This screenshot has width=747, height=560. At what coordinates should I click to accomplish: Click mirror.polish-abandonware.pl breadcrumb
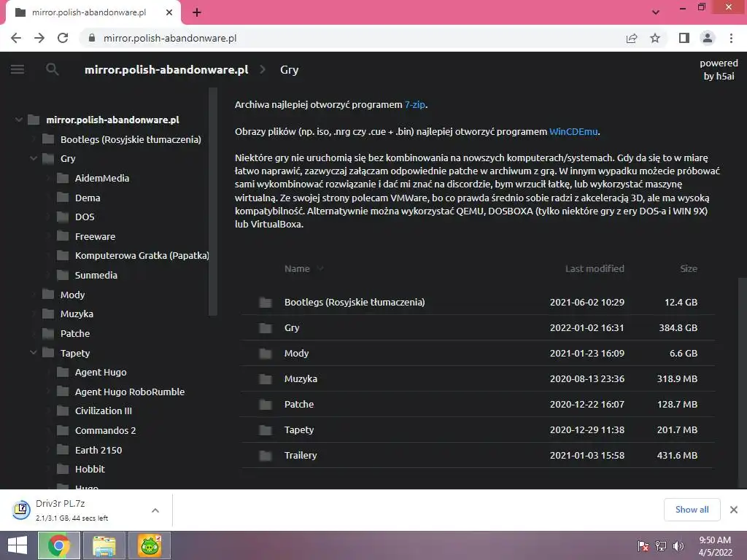click(166, 69)
